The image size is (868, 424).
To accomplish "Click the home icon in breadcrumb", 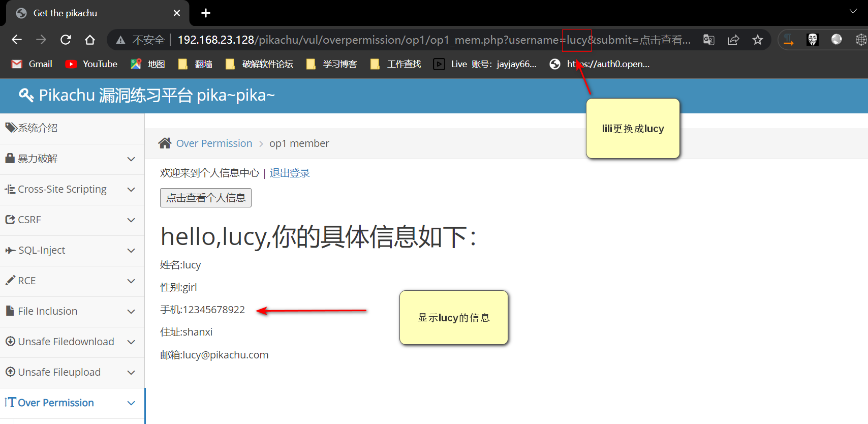I will 165,143.
